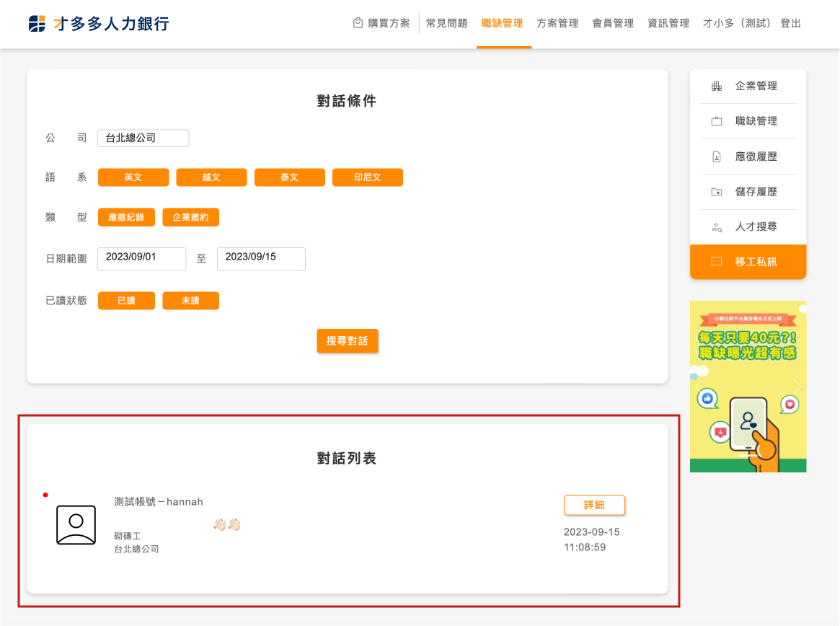Toggle the 未讀 read status filter

click(x=190, y=301)
